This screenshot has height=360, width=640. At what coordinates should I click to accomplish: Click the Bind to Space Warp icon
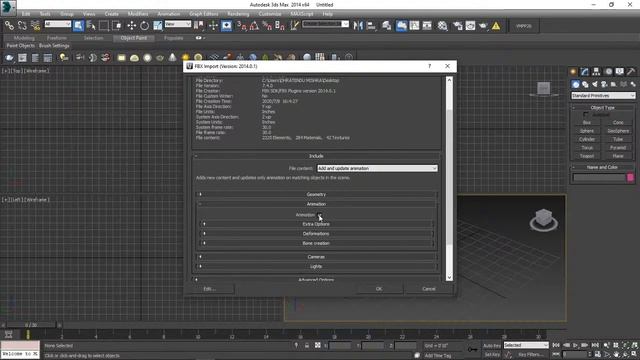click(x=36, y=26)
